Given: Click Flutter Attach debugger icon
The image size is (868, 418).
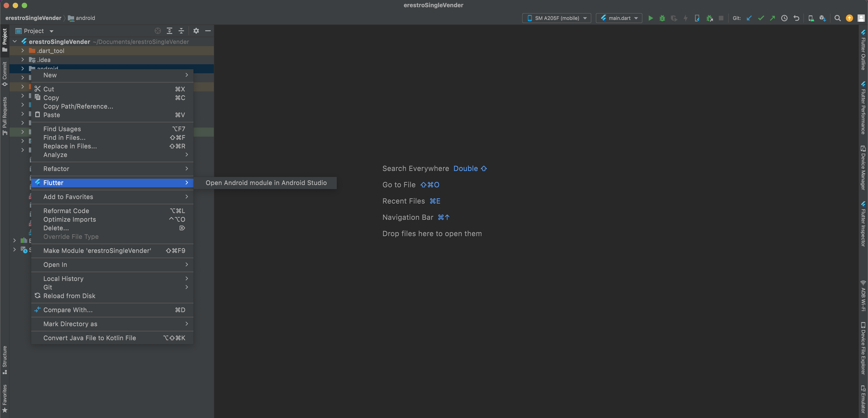Looking at the screenshot, I should (709, 18).
